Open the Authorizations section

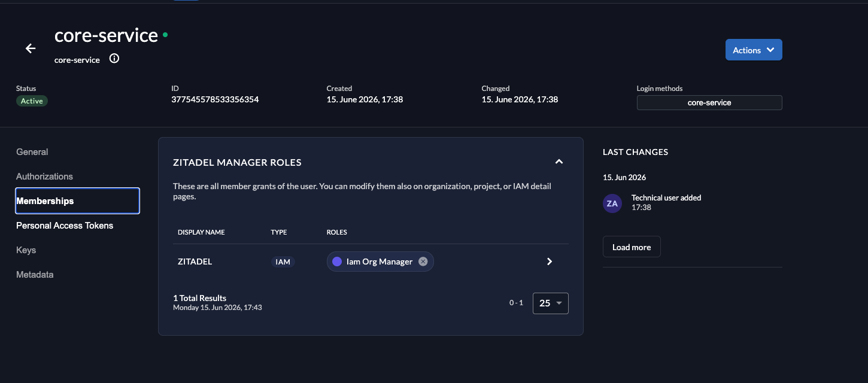click(x=44, y=177)
